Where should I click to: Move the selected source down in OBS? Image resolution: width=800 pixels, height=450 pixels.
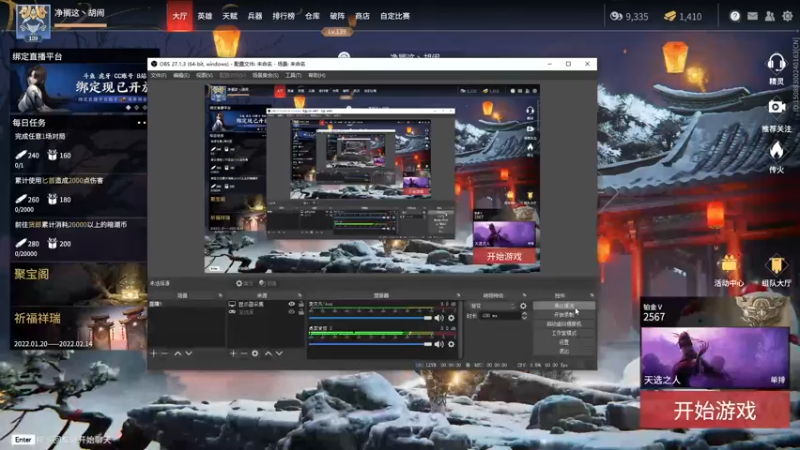pyautogui.click(x=280, y=353)
